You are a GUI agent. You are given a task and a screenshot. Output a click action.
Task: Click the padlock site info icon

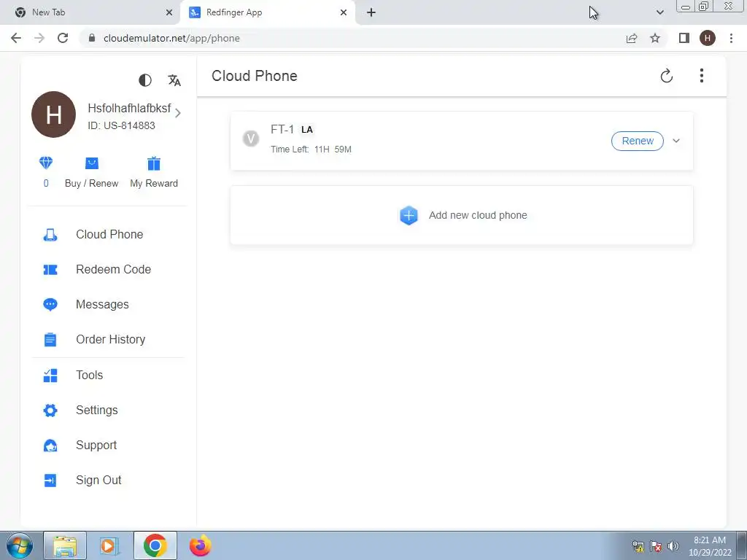(x=92, y=38)
